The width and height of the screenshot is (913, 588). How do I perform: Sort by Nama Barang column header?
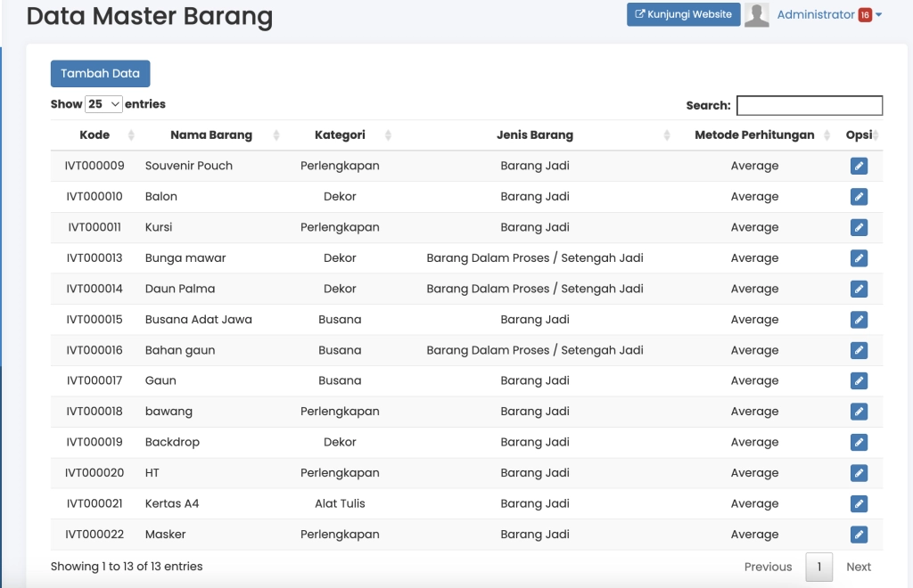[211, 135]
